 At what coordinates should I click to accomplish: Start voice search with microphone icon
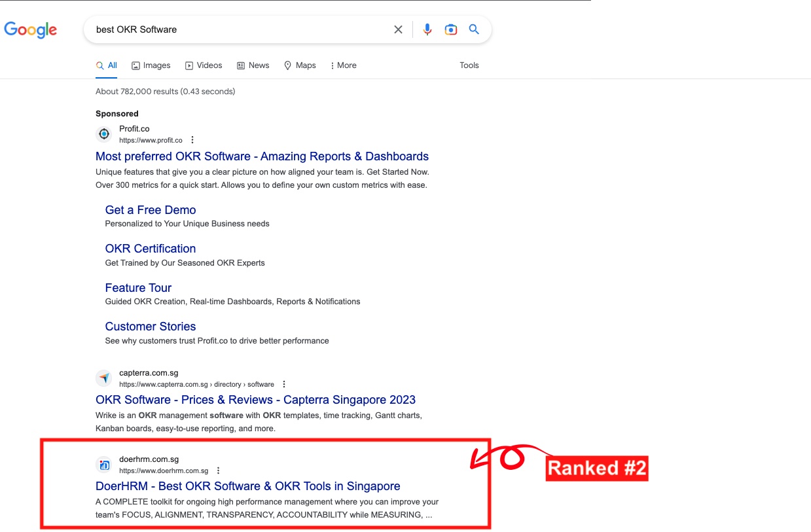click(427, 29)
